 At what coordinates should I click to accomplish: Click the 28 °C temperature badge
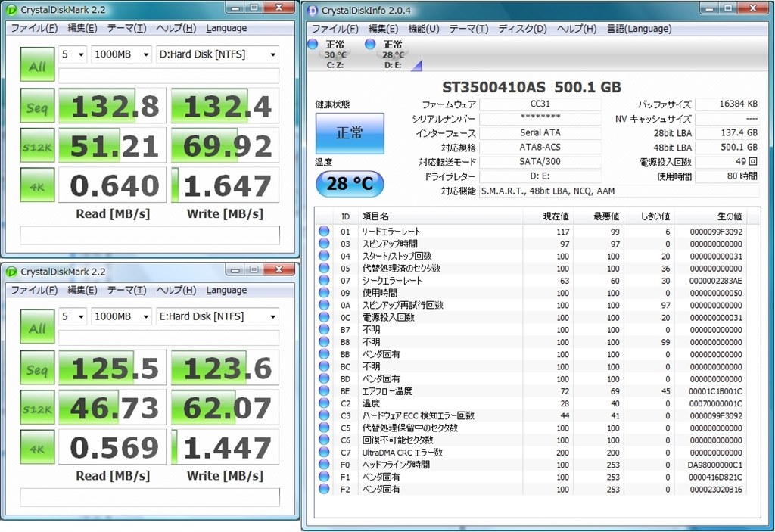[x=350, y=184]
